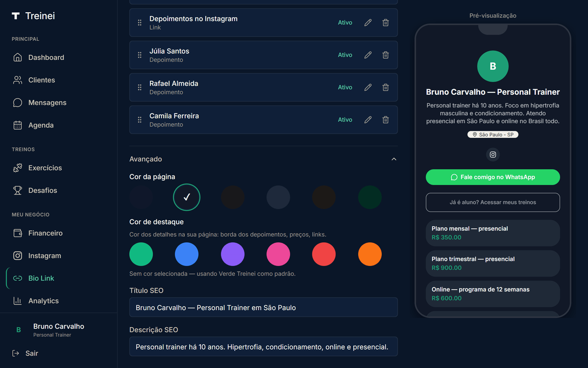Choose blue highlight color
588x368 pixels.
click(187, 254)
